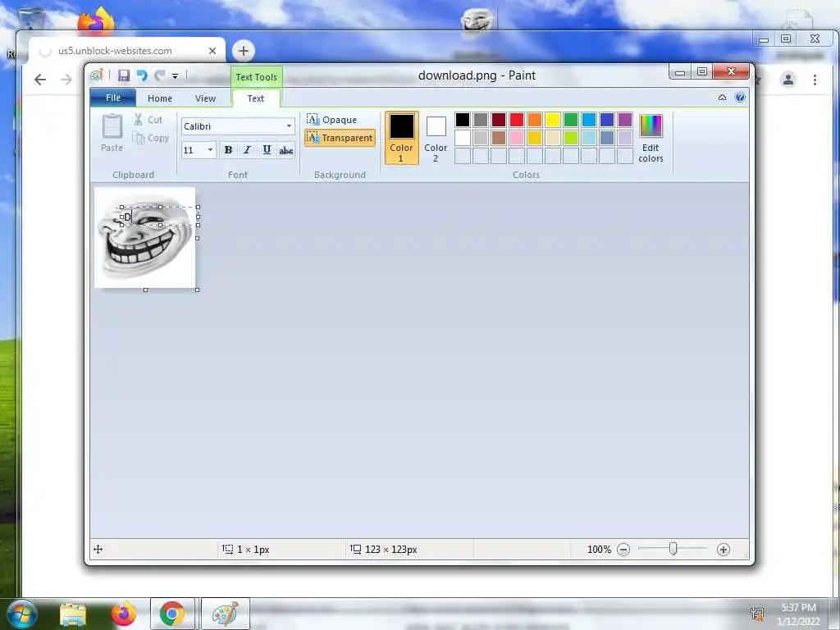Undo the last action in Paint
Viewport: 840px width, 630px height.
142,75
